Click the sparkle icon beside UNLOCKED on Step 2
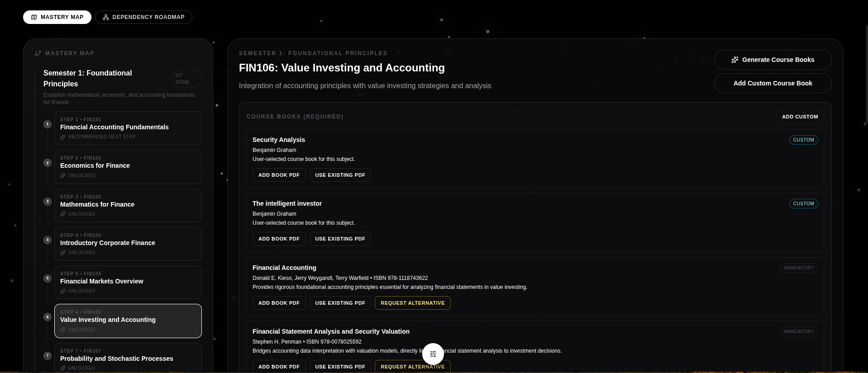This screenshot has height=373, width=868. (x=63, y=176)
